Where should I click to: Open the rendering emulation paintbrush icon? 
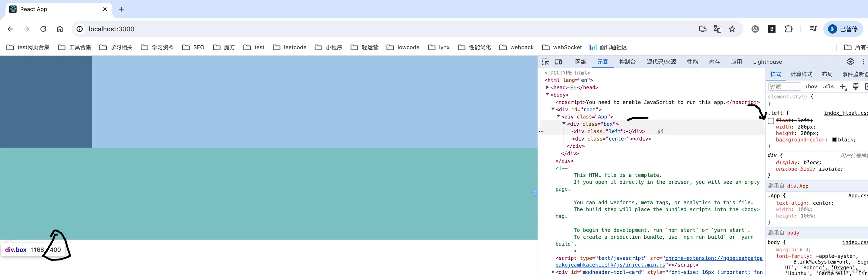[855, 87]
